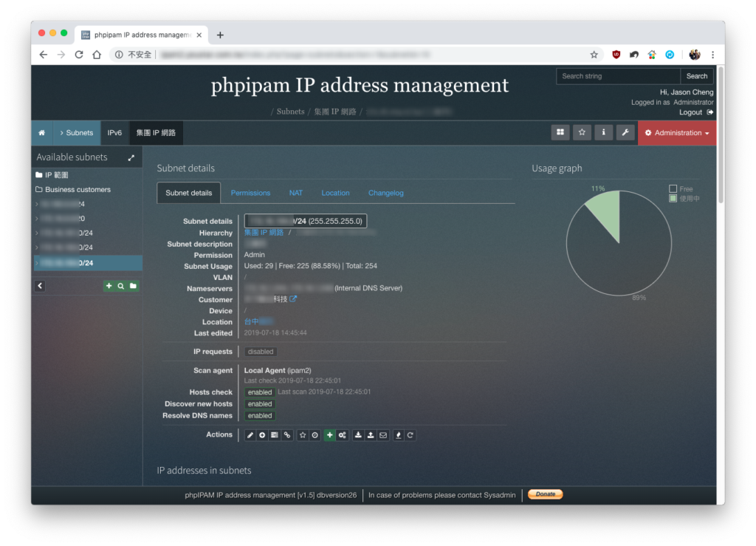Open the dashboard grid icon in the top toolbar
This screenshot has height=546, width=756.
[x=560, y=132]
